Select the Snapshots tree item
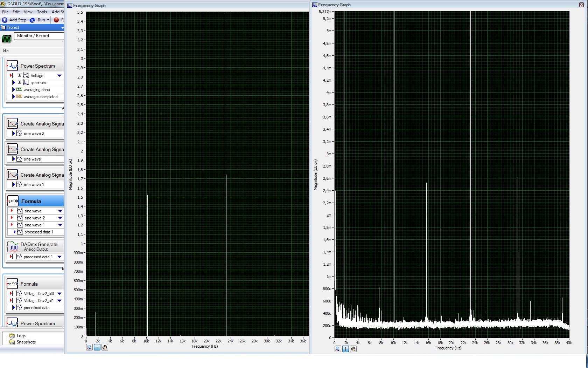Viewport: 588px width, 368px height. click(26, 342)
